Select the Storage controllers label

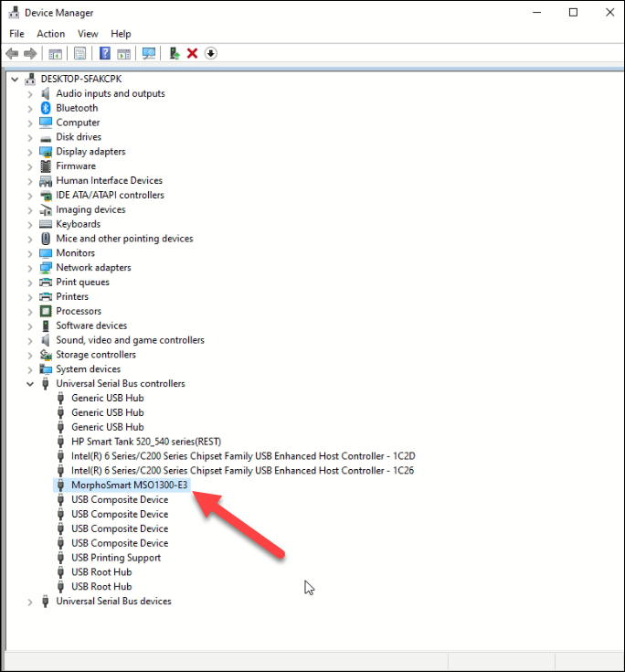point(96,355)
